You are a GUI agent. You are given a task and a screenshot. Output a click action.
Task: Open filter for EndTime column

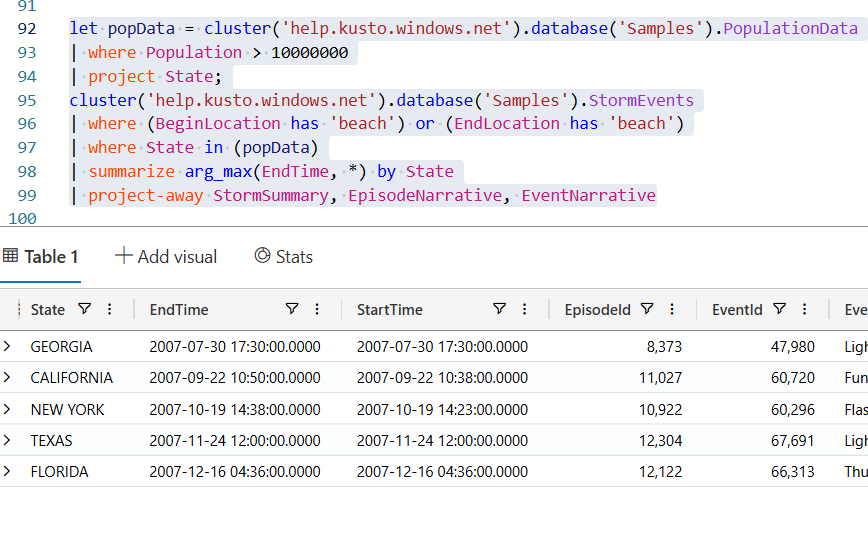click(292, 310)
